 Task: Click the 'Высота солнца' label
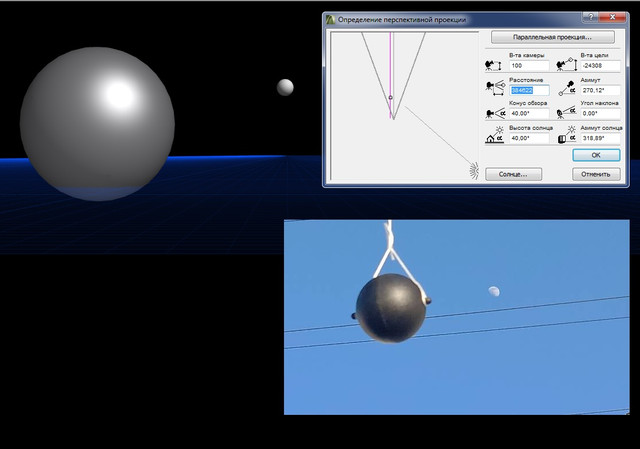click(531, 128)
